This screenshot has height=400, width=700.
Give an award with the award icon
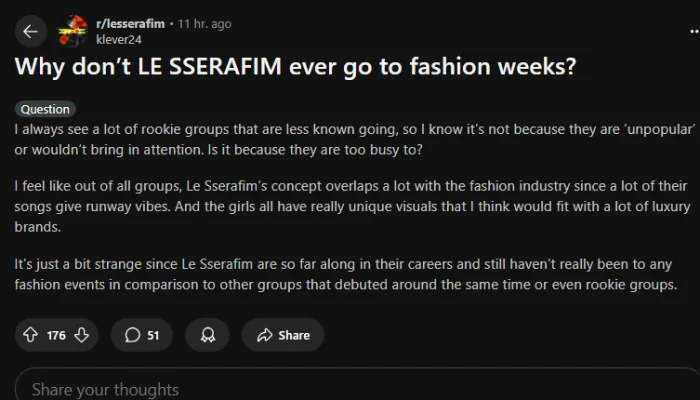coord(207,335)
